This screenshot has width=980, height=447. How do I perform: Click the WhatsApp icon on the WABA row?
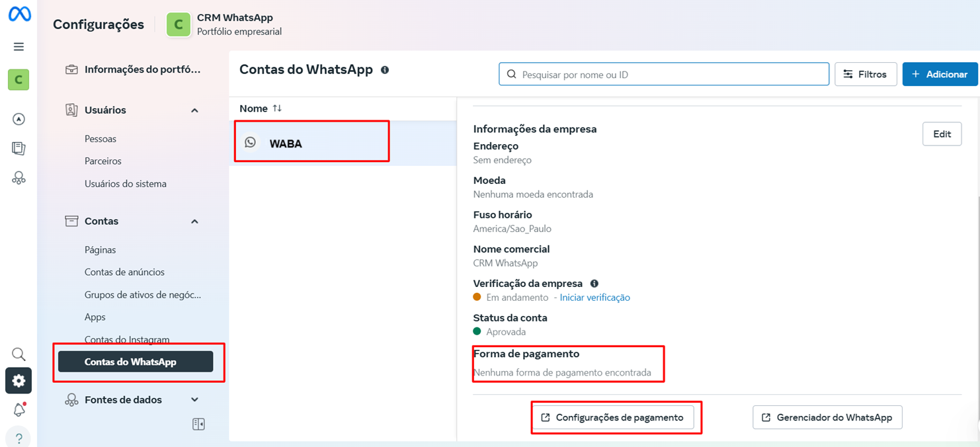[250, 142]
